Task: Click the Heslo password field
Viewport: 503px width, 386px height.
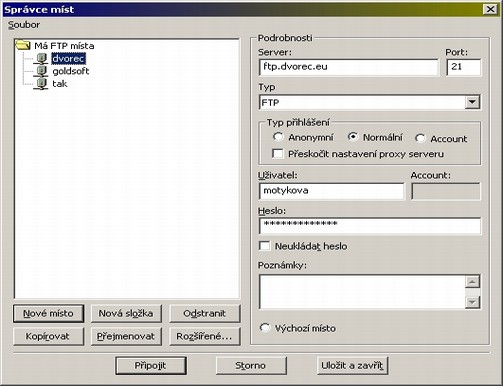Action: (x=370, y=226)
